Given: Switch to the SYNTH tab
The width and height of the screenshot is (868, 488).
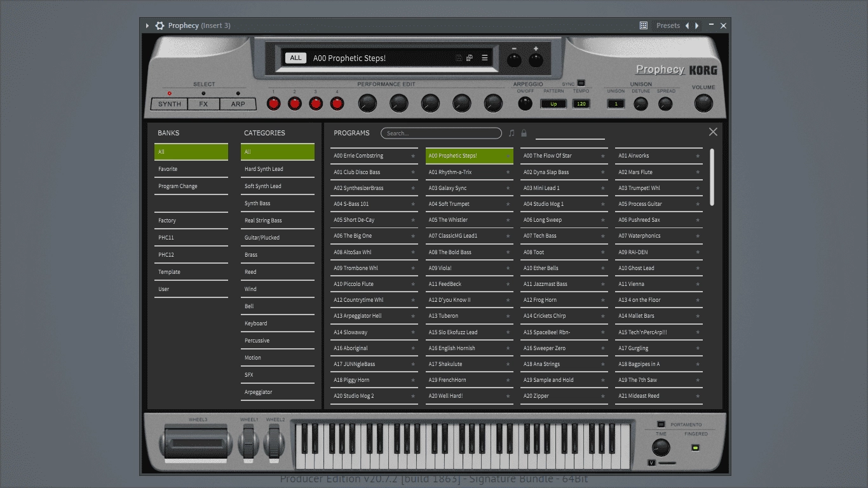Looking at the screenshot, I should pos(170,104).
